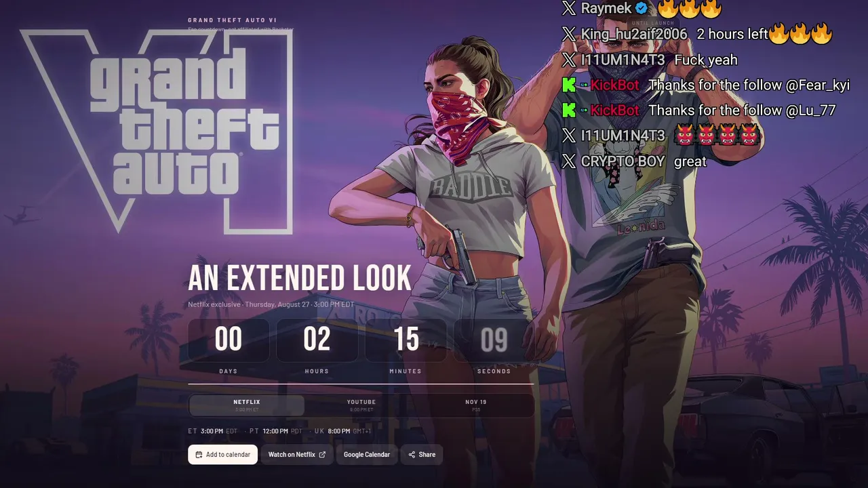Click the Google Calendar button
Viewport: 868px width, 488px height.
pyautogui.click(x=366, y=455)
